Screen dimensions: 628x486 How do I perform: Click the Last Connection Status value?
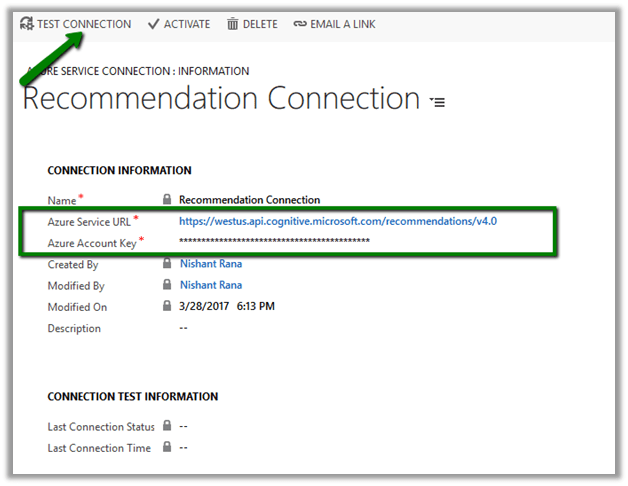[184, 427]
